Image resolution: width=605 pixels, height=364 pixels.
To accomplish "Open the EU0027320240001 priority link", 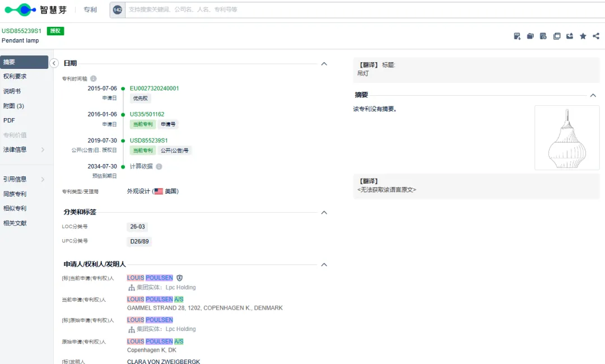I will coord(155,88).
